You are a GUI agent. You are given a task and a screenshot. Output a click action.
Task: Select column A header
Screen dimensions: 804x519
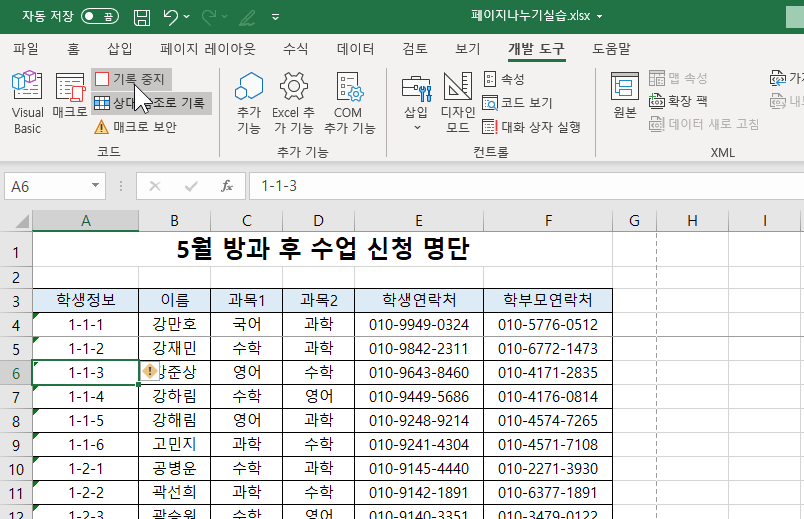(86, 221)
